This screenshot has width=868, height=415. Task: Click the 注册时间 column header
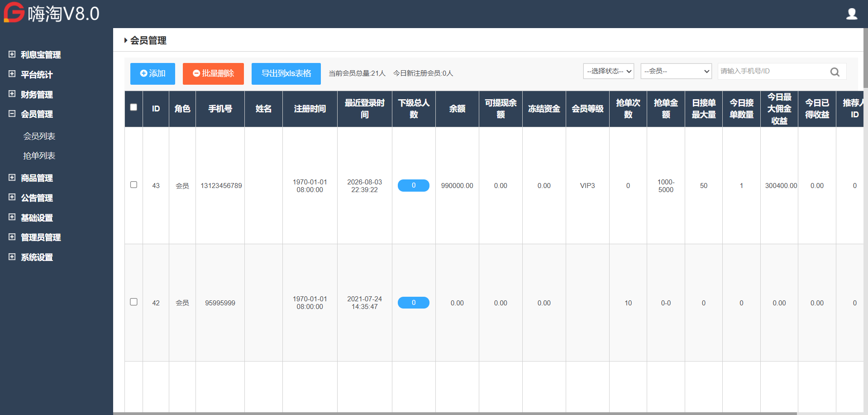[310, 109]
